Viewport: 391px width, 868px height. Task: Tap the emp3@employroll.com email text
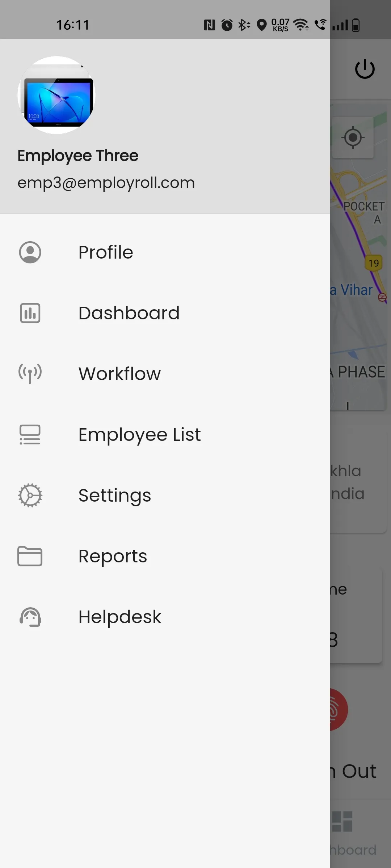(x=106, y=183)
